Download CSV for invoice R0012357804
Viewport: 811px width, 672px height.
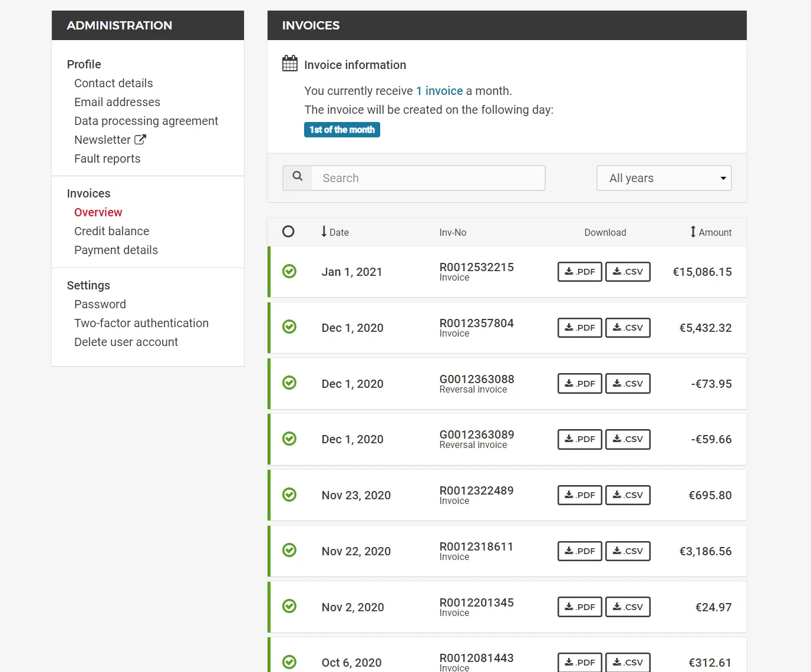[628, 328]
